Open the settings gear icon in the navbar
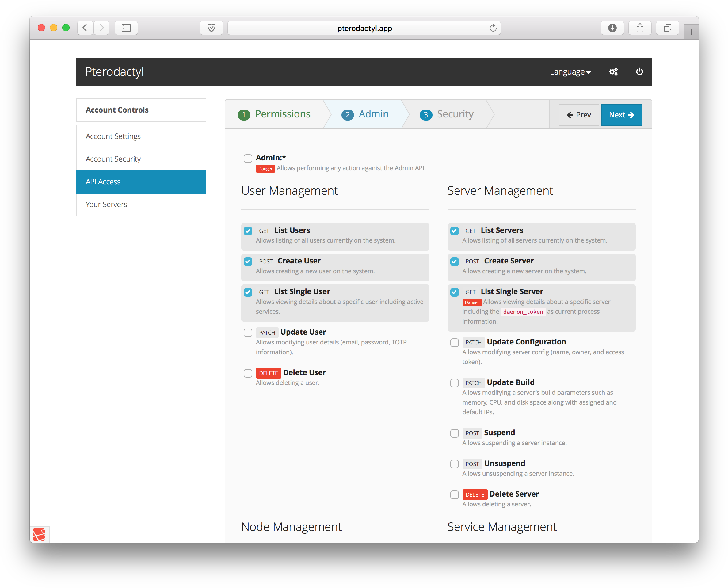The image size is (728, 588). [x=614, y=71]
